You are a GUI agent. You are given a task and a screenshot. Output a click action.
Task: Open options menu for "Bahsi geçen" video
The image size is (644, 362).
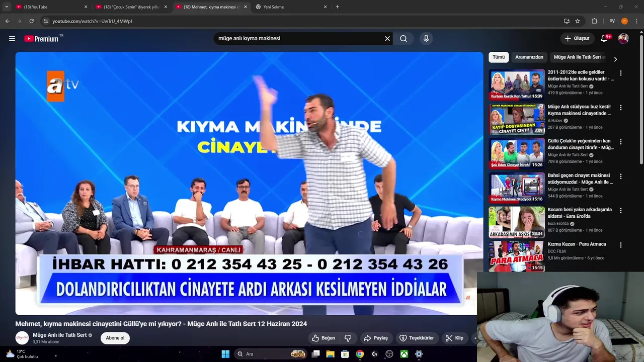pyautogui.click(x=621, y=176)
